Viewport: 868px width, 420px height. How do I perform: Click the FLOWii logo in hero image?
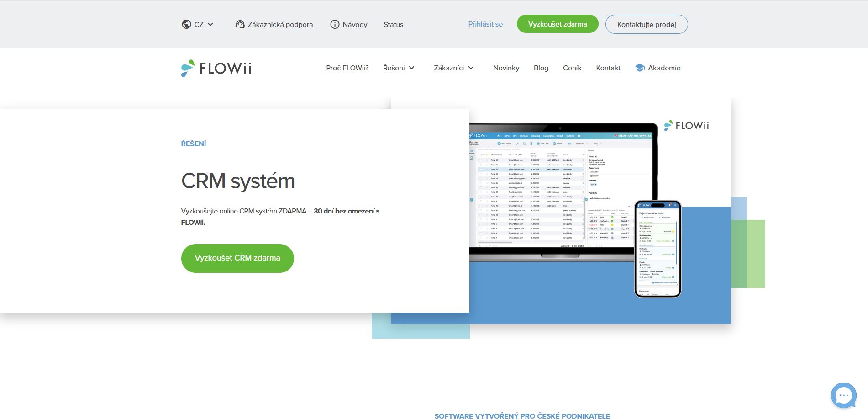tap(686, 126)
